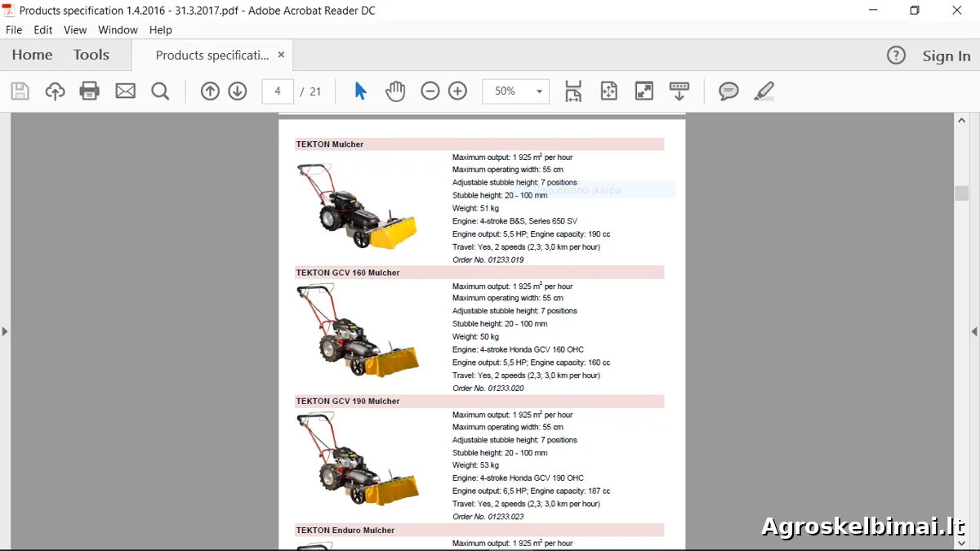Click the 'TEKTON GCV 190 Mulcher' heading
The height and width of the screenshot is (551, 980).
348,402
